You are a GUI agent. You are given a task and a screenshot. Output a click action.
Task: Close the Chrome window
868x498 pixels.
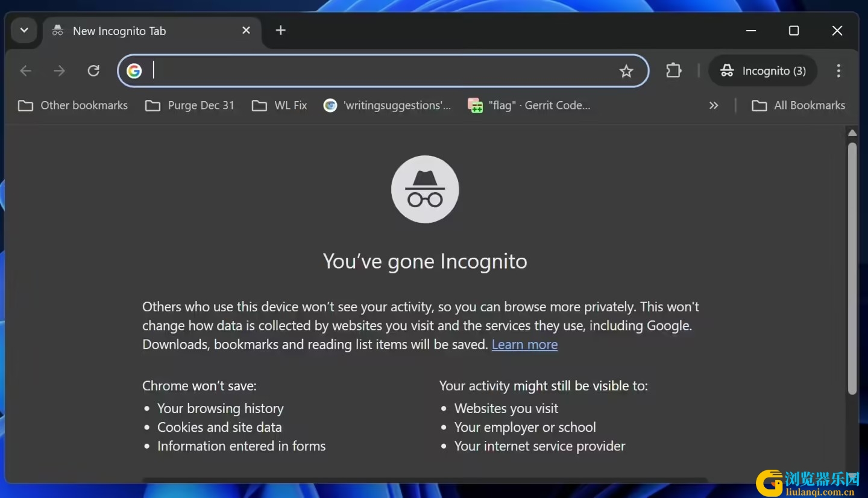tap(837, 30)
